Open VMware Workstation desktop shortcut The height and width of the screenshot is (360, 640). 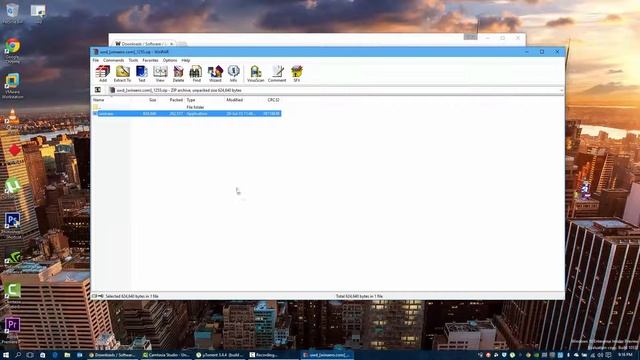pos(13,86)
